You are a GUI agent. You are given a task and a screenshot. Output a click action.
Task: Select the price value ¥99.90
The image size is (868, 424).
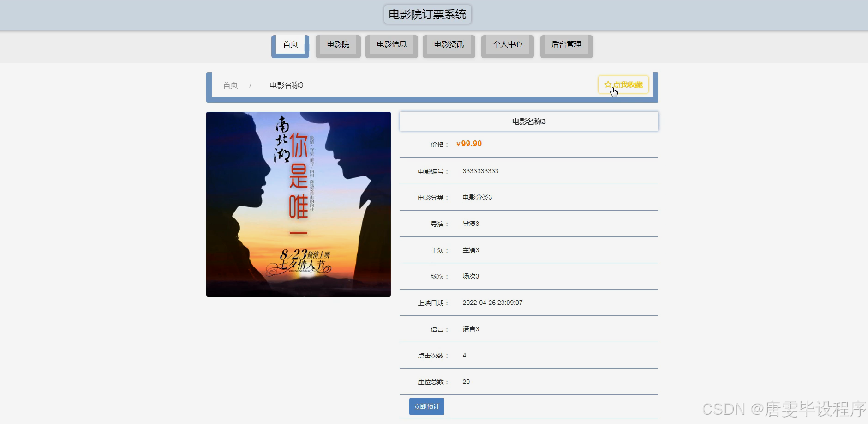[x=469, y=144]
